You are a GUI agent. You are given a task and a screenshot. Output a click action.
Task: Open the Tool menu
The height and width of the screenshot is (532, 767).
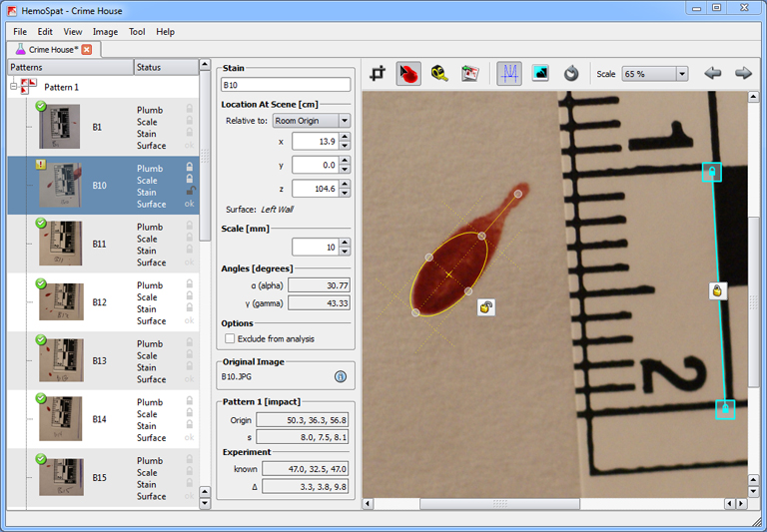click(137, 32)
